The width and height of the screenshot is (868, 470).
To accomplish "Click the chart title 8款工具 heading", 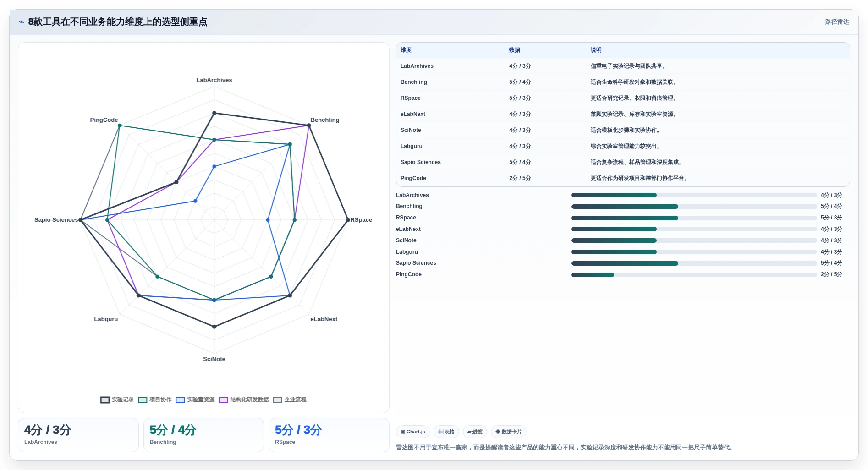I will tap(118, 22).
